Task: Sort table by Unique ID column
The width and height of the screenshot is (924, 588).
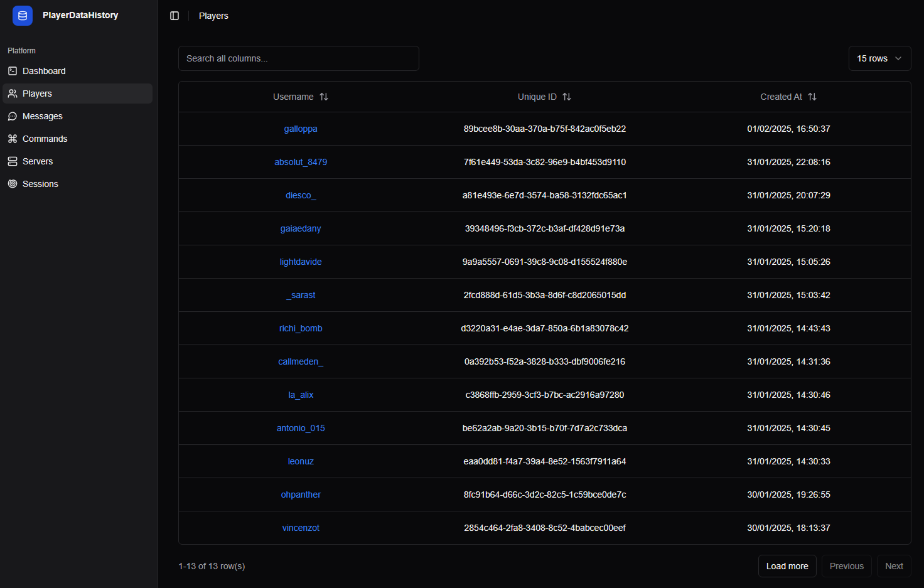Action: click(x=544, y=97)
